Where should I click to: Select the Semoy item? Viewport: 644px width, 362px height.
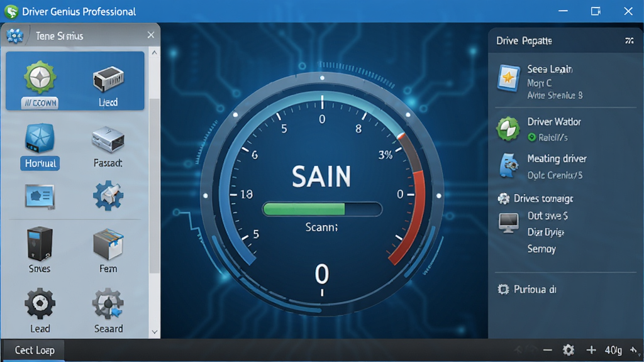point(541,249)
